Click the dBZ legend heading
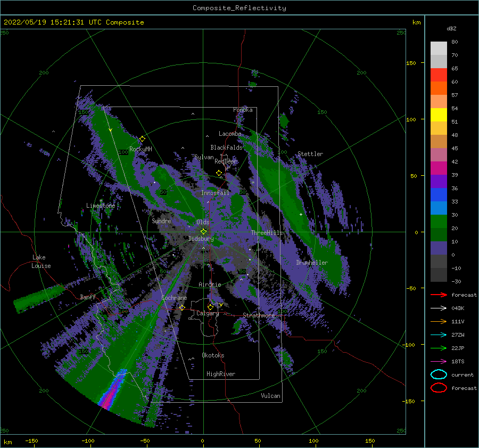Image resolution: width=479 pixels, height=448 pixels. coord(451,28)
